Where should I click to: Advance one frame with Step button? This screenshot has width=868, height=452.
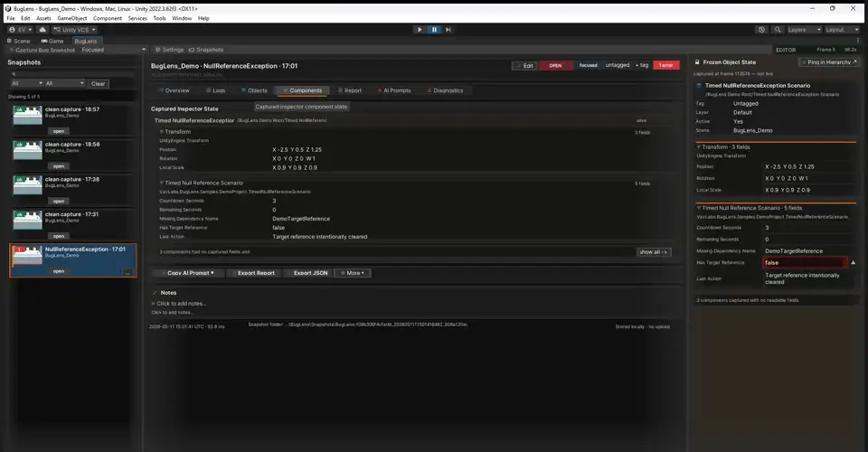(x=448, y=30)
